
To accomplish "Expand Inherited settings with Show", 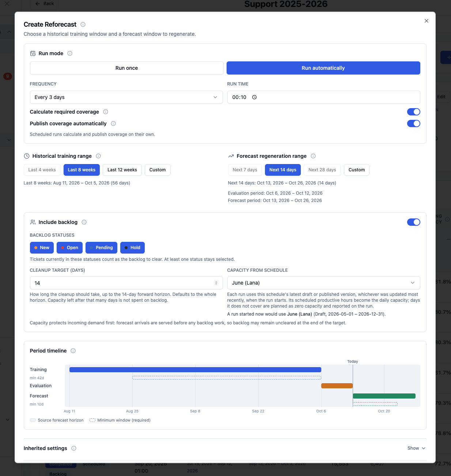I will click(x=417, y=448).
